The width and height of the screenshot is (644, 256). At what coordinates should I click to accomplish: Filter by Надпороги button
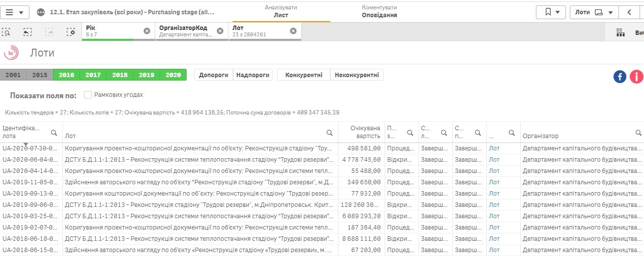tap(252, 75)
